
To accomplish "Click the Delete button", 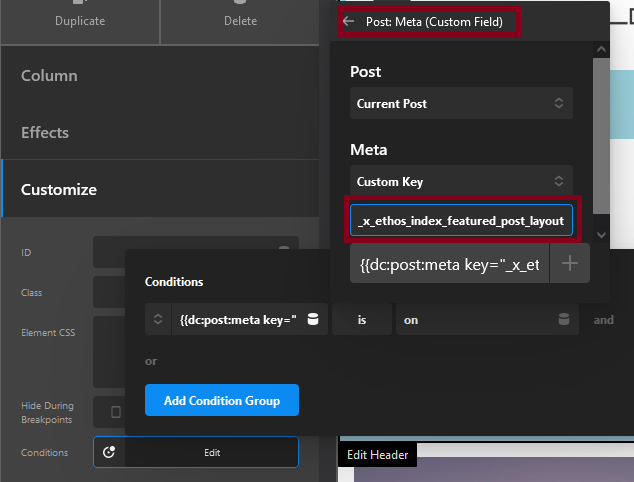I will 240,21.
